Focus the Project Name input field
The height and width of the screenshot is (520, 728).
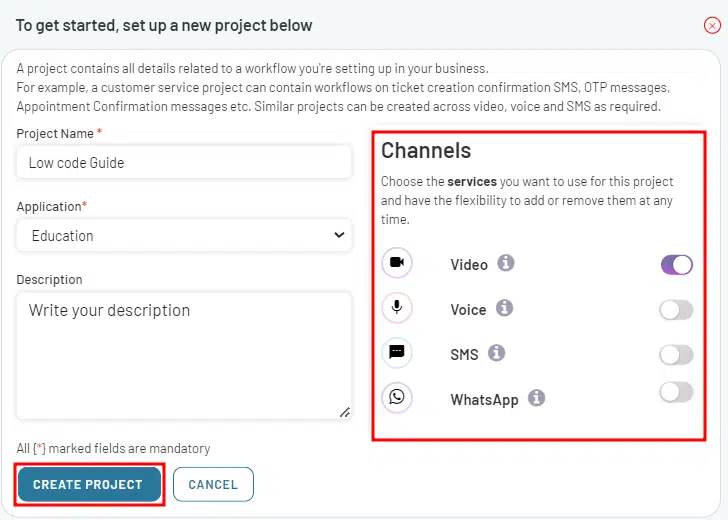click(184, 162)
